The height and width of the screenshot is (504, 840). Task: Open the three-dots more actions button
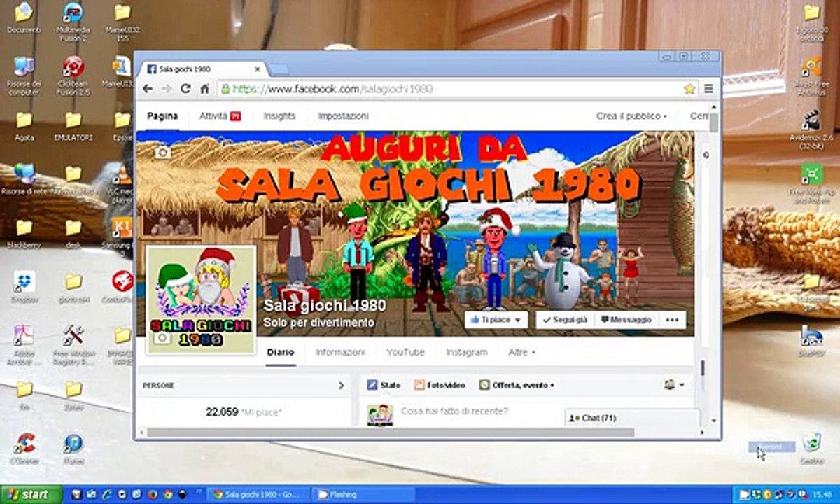[x=672, y=320]
